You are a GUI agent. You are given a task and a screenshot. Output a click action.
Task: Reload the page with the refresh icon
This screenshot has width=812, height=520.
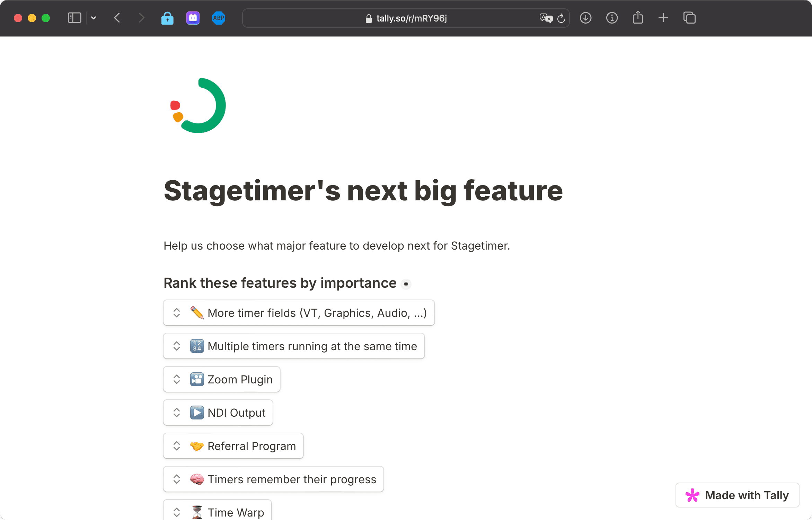click(x=561, y=18)
